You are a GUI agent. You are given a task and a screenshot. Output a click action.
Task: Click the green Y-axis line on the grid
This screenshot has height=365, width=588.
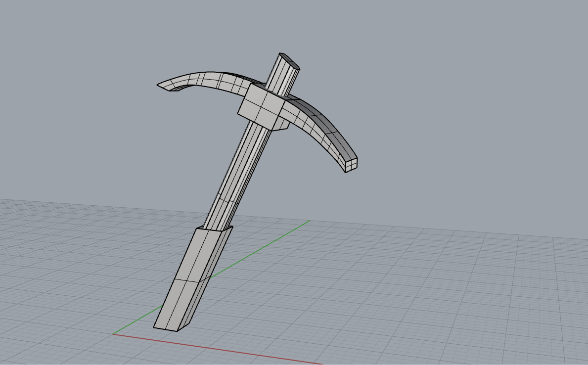click(x=259, y=249)
